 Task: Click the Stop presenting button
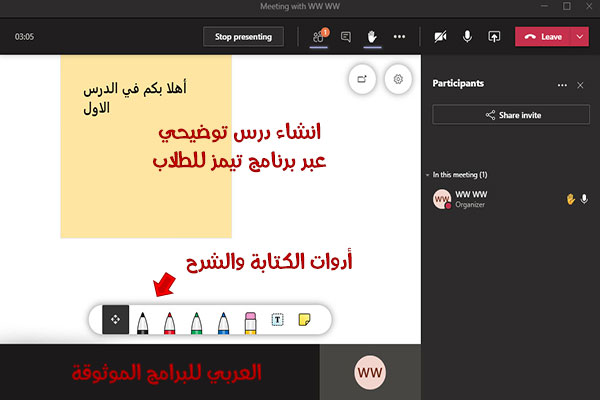coord(243,37)
